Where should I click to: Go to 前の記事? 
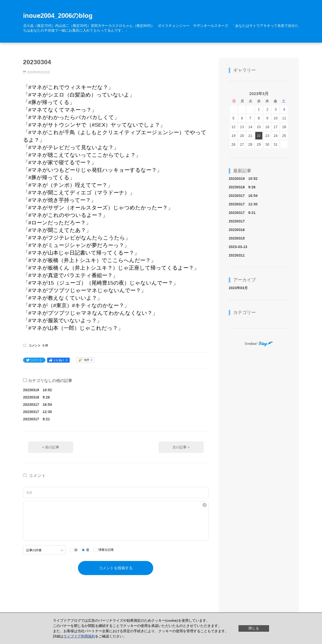[x=51, y=447]
